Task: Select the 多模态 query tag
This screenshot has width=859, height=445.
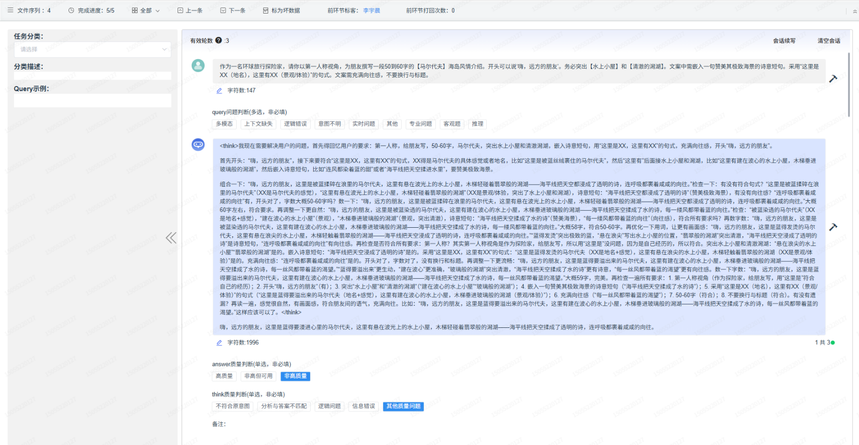Action: pyautogui.click(x=223, y=124)
